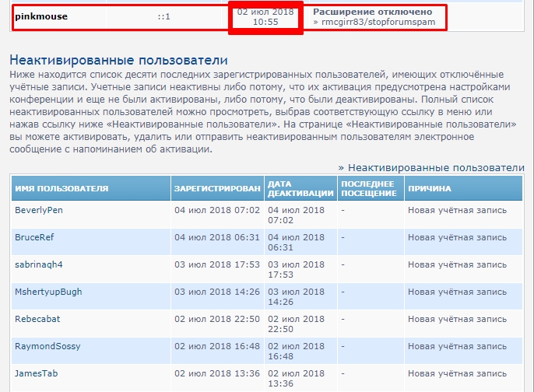Select the sabrinaqh4 username link
The width and height of the screenshot is (534, 392).
click(x=38, y=264)
